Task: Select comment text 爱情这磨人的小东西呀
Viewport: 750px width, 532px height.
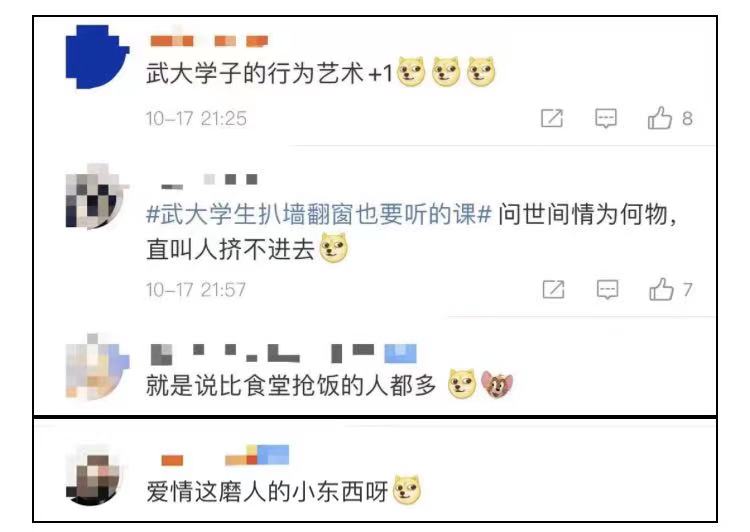Action: coord(267,491)
